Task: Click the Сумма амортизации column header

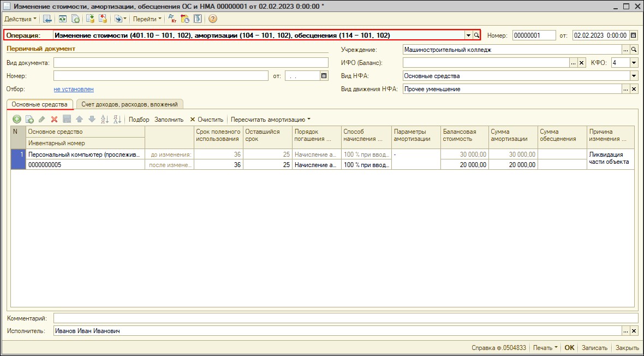Action: [x=513, y=137]
